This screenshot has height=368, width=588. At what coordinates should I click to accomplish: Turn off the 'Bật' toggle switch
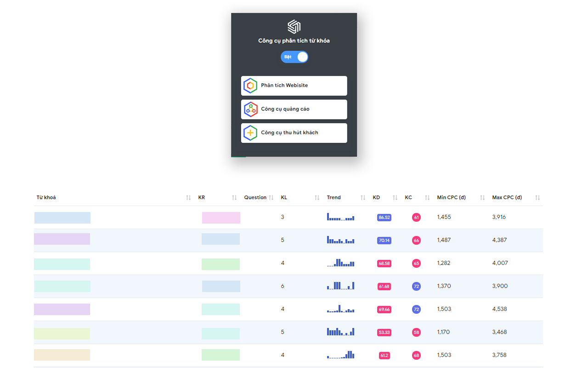pyautogui.click(x=294, y=57)
